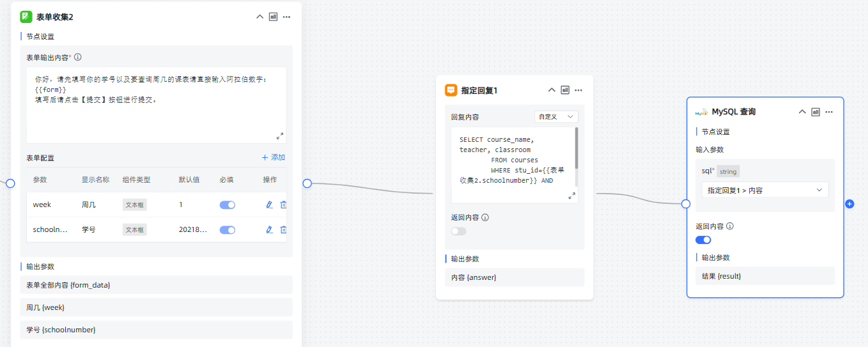Edit the 学号 row with pencil icon
This screenshot has width=868, height=347.
pos(269,229)
